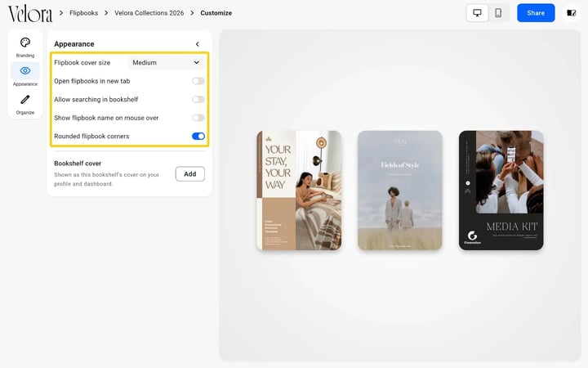The height and width of the screenshot is (368, 588).
Task: Open Velora Collections 2026 breadcrumb
Action: tap(149, 13)
